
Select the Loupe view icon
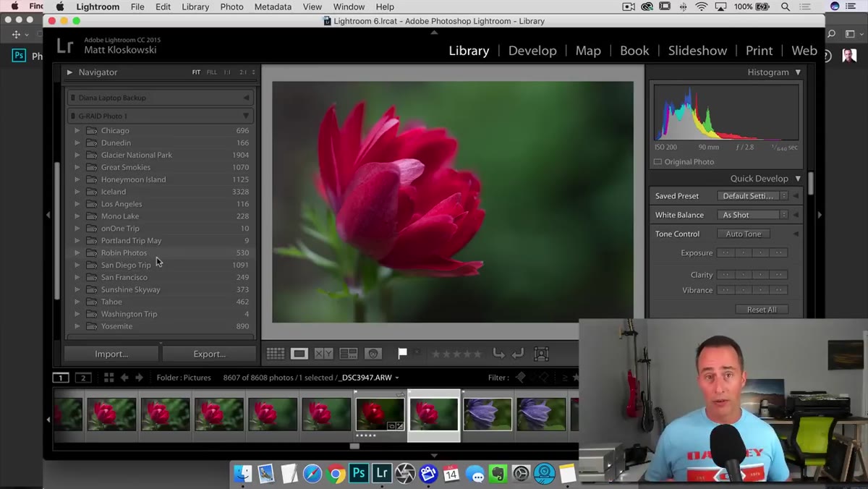[299, 354]
